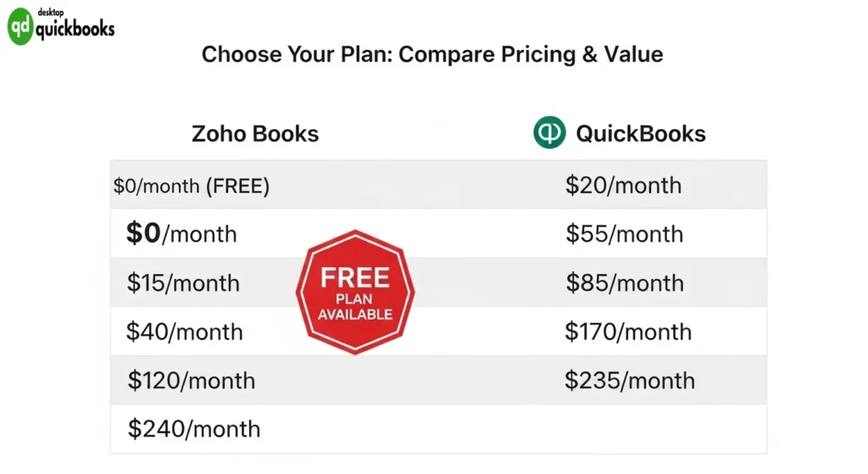
Task: Choose the QuickBooks $235/month plan
Action: (x=629, y=380)
